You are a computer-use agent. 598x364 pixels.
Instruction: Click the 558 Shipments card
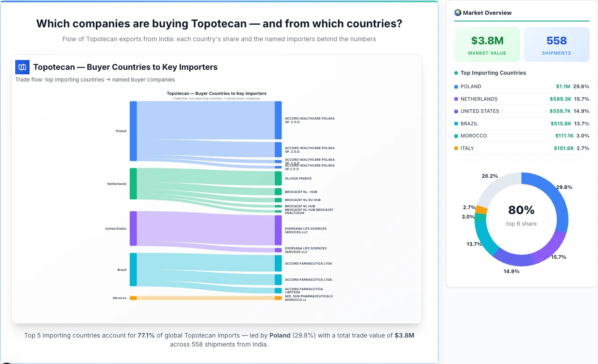[556, 44]
